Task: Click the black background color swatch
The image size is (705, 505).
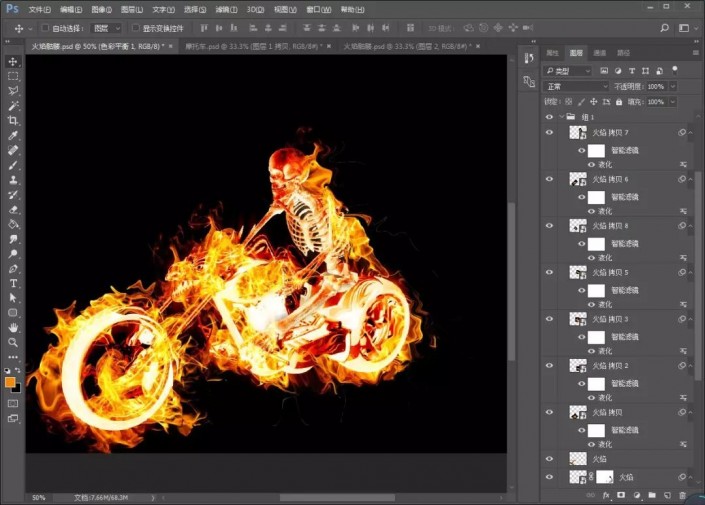Action: coord(18,389)
